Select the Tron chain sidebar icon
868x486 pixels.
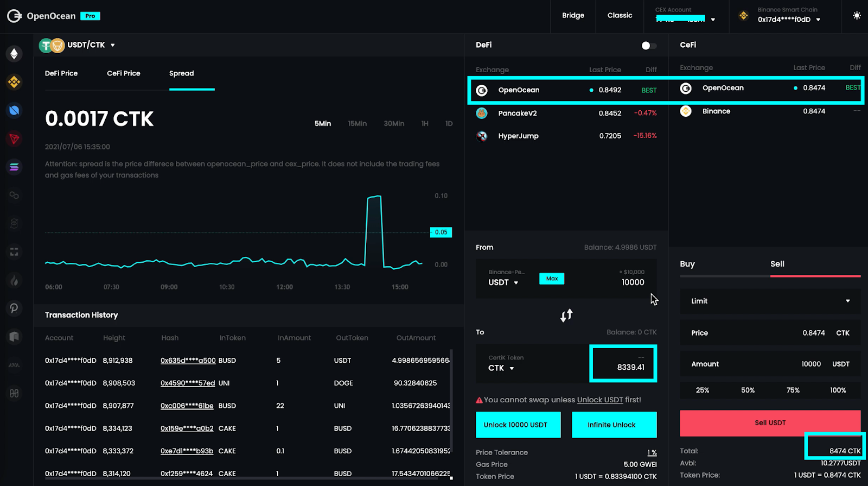(14, 138)
